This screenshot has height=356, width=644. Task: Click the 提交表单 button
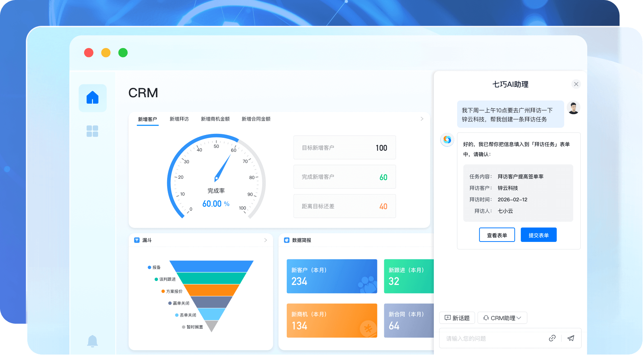[x=538, y=235]
